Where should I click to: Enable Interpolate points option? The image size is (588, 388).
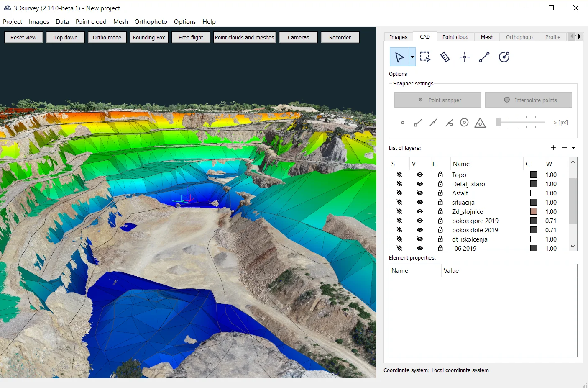(x=529, y=100)
